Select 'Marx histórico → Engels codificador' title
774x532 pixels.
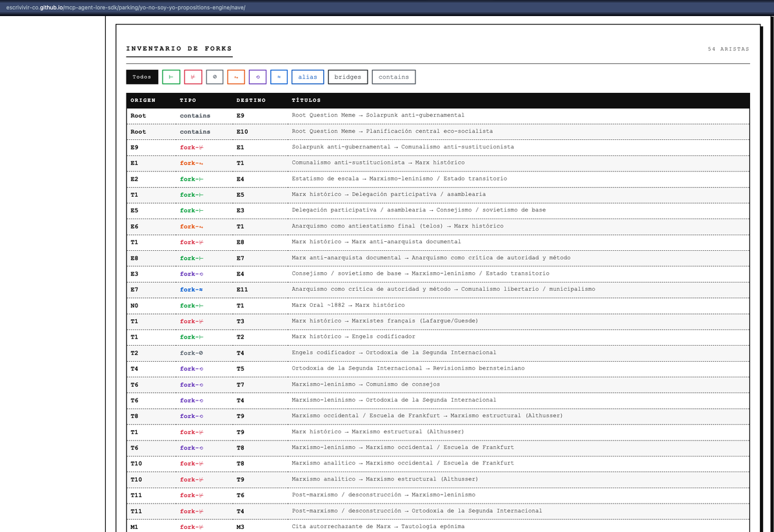[353, 337]
